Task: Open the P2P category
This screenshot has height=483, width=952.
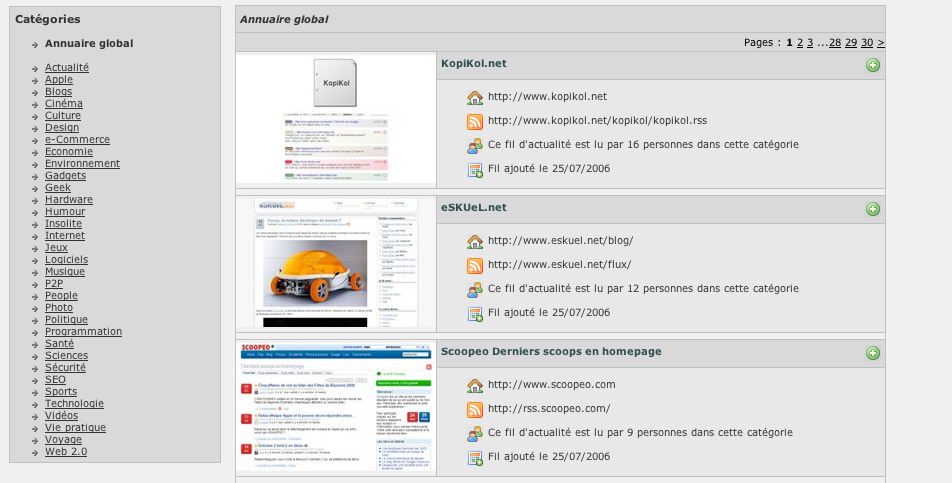Action: (x=54, y=283)
